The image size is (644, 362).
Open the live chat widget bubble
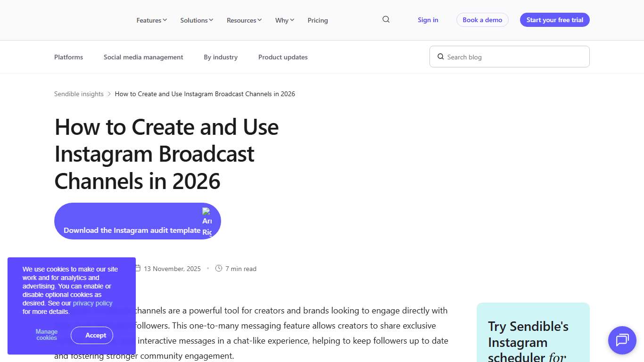622,340
